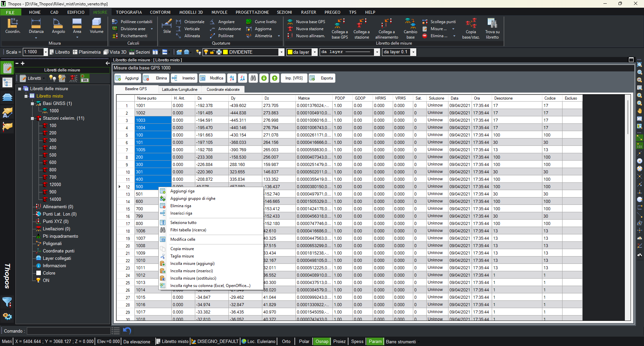Toggle Polar mode in status bar

pos(304,341)
